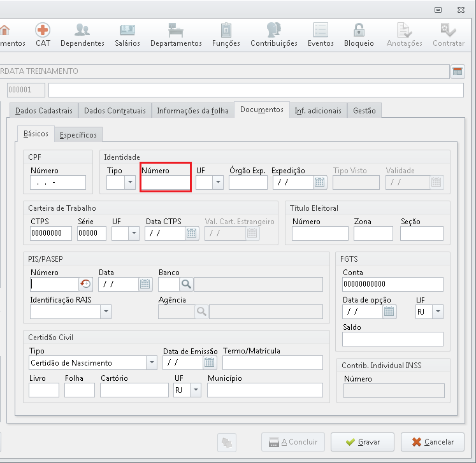The image size is (476, 463).
Task: Click the Certidão Folha field
Action: point(80,390)
